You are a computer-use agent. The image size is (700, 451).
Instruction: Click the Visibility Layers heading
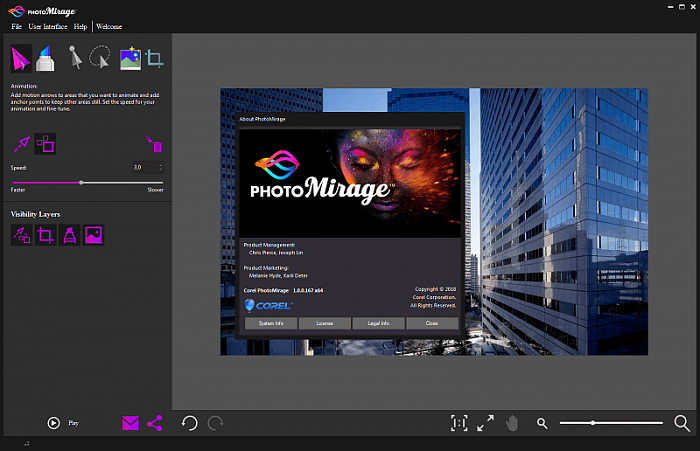(35, 214)
